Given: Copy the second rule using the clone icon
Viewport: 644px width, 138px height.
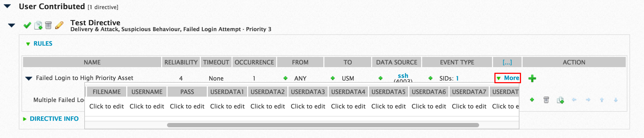Looking at the screenshot, I should point(560,100).
